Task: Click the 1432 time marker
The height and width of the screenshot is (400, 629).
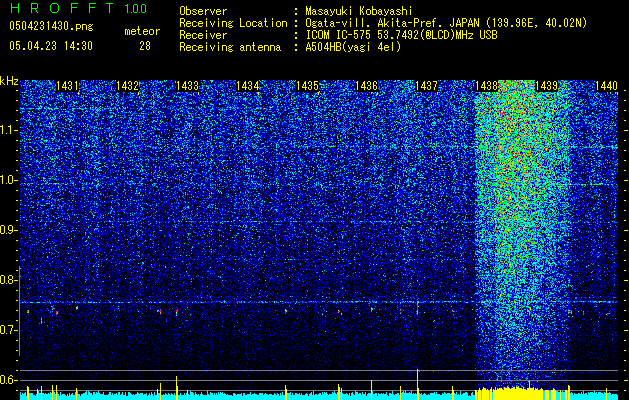Action: coord(127,86)
